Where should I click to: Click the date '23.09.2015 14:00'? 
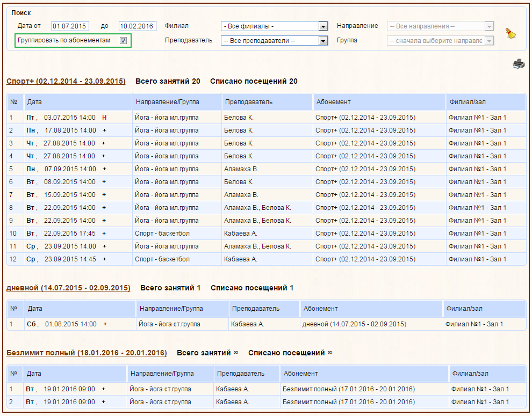pyautogui.click(x=70, y=246)
